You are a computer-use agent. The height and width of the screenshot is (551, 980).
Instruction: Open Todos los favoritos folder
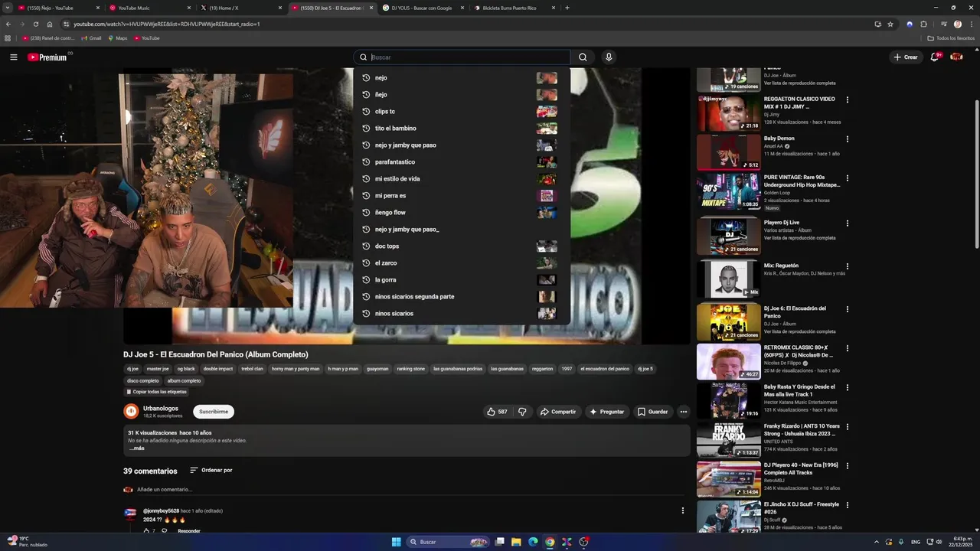(951, 38)
